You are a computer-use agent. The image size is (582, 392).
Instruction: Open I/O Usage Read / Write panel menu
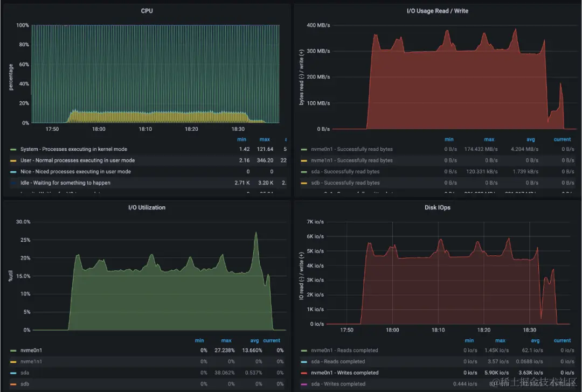coord(437,11)
